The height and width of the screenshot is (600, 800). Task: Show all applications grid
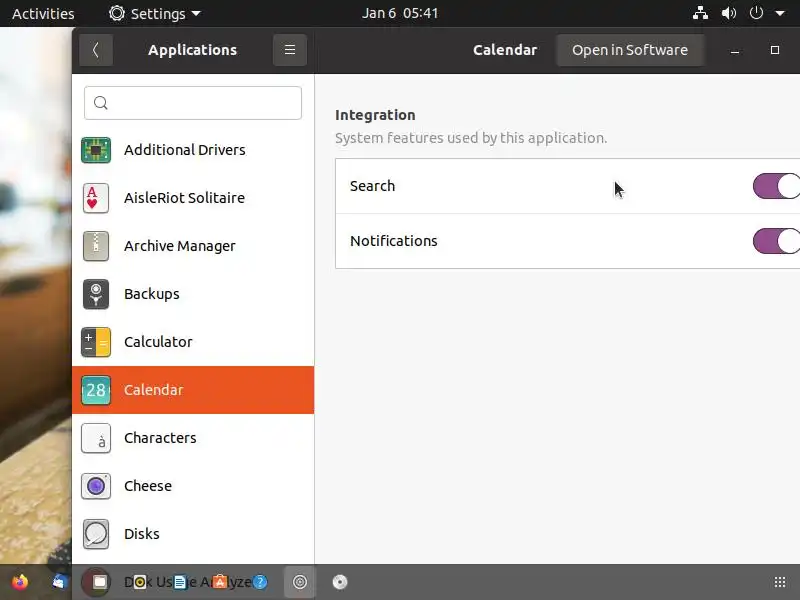[780, 582]
